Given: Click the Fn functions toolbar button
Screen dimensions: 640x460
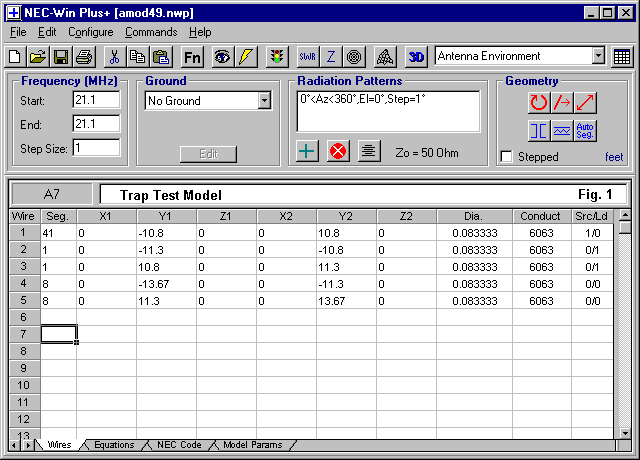Looking at the screenshot, I should (x=192, y=57).
